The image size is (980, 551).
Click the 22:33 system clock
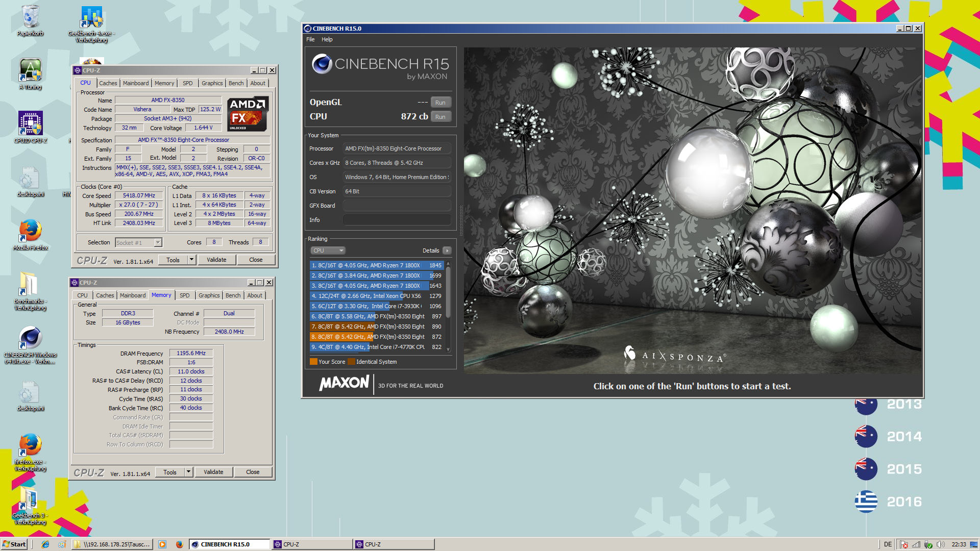(x=959, y=544)
